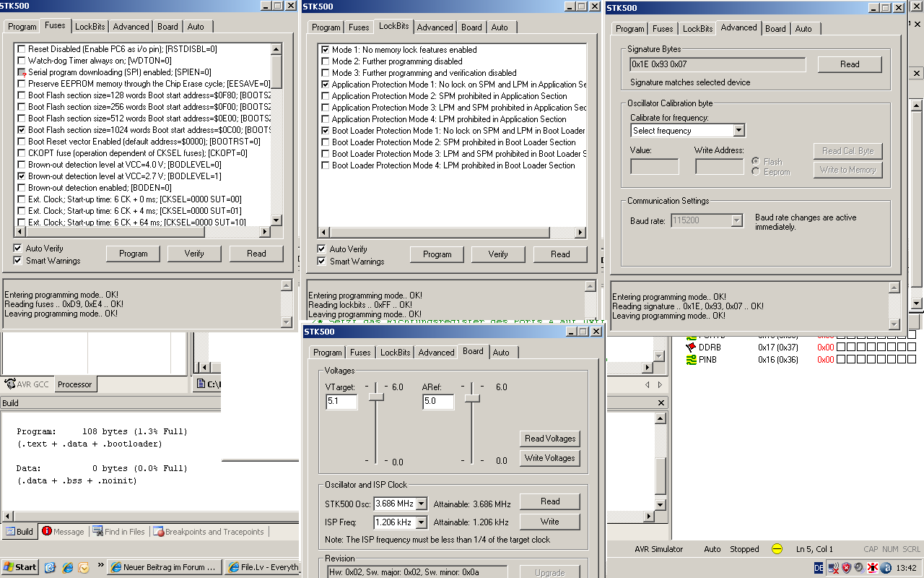924x578 pixels.
Task: Click the volume speaker tray icon
Action: pos(859,568)
